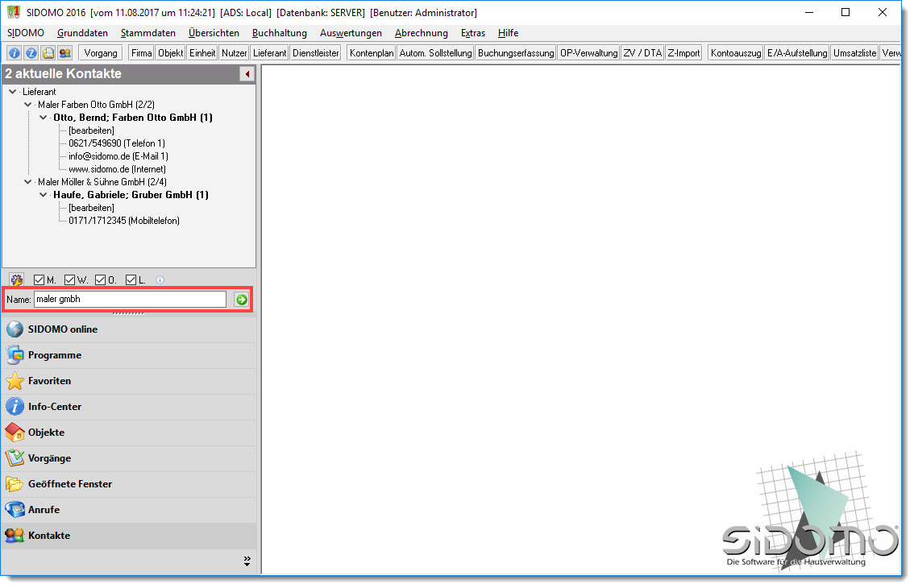Open Z-Import from toolbar
Screen dimensions: 914x588
[x=683, y=53]
